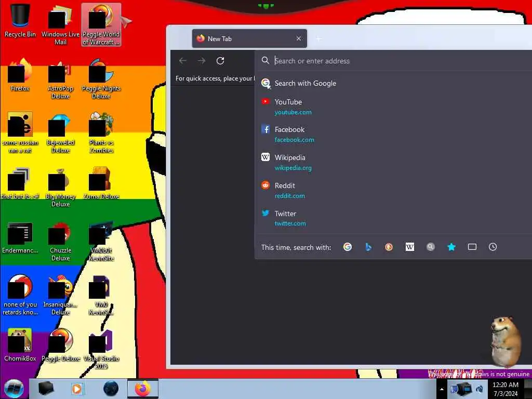532x399 pixels.
Task: Open the 'that but its c#' desktop icon
Action: pos(20,183)
